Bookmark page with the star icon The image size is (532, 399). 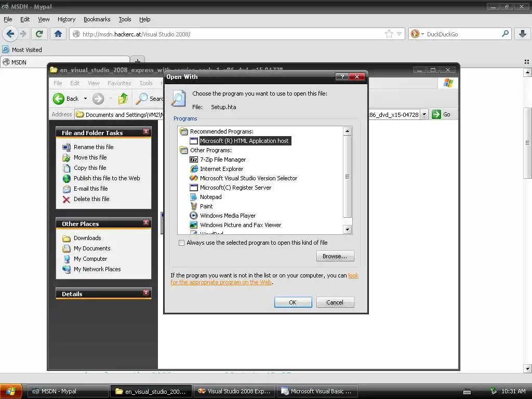point(389,34)
